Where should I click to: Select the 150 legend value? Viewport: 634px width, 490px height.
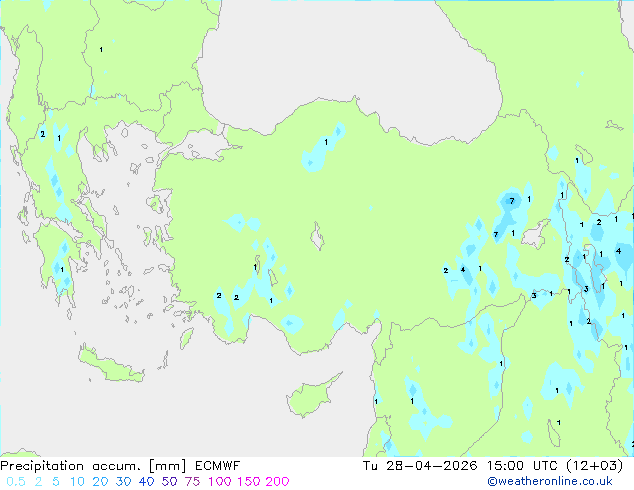249,482
